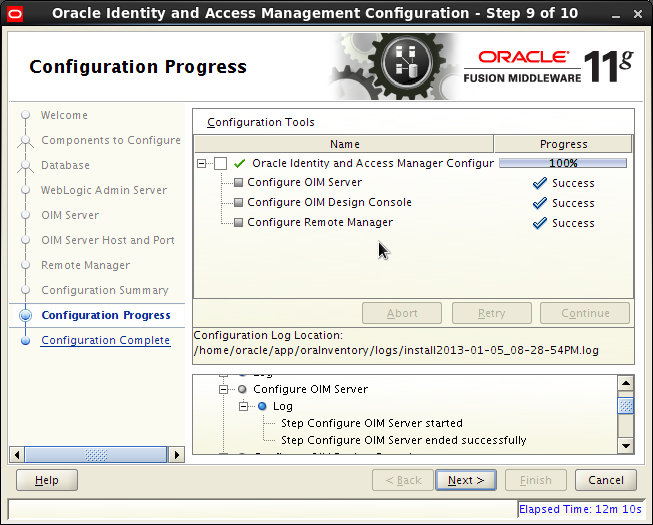Click the blue Log node bullet icon
Screen dimensions: 653x525
tap(262, 407)
